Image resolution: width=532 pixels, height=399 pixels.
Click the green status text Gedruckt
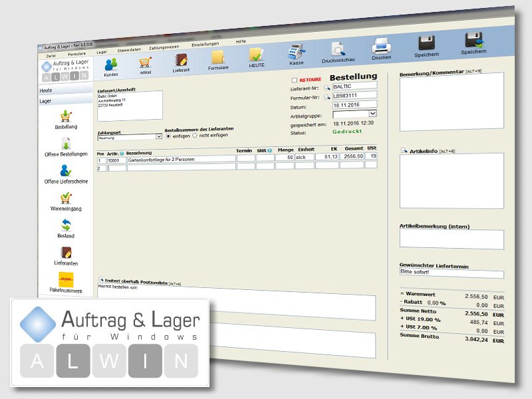(347, 131)
